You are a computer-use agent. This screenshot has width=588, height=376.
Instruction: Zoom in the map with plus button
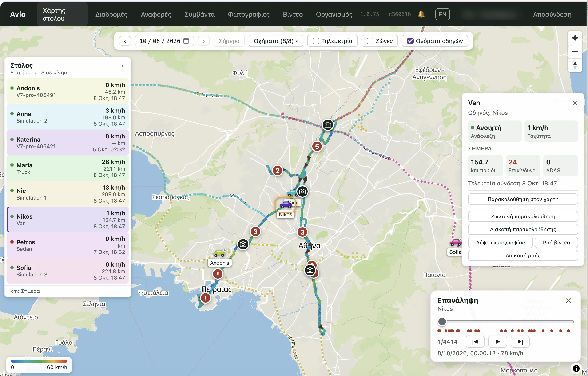click(x=575, y=38)
